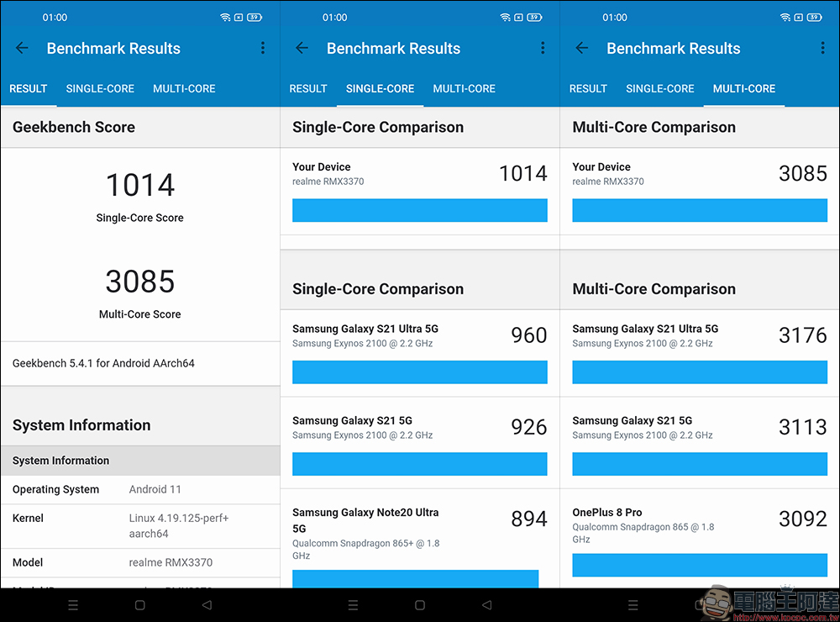Viewport: 840px width, 622px height.
Task: Tap Android back triangle icon in left screen
Action: (x=207, y=605)
